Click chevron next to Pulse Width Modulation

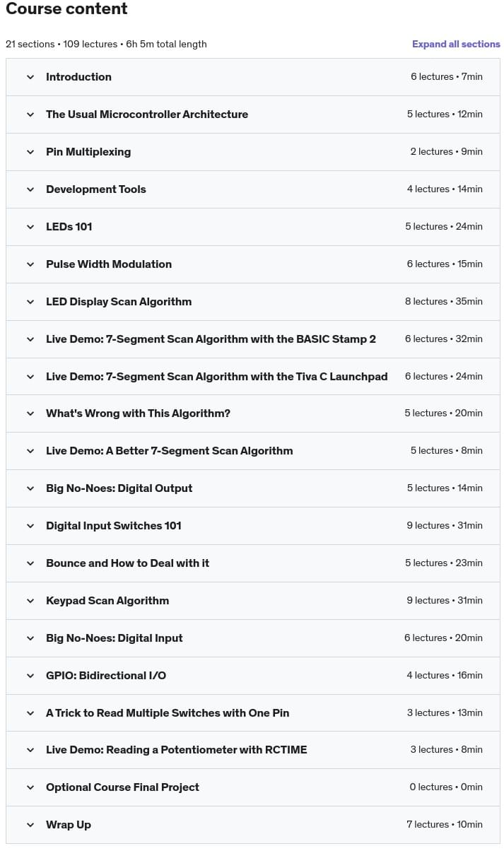[30, 264]
